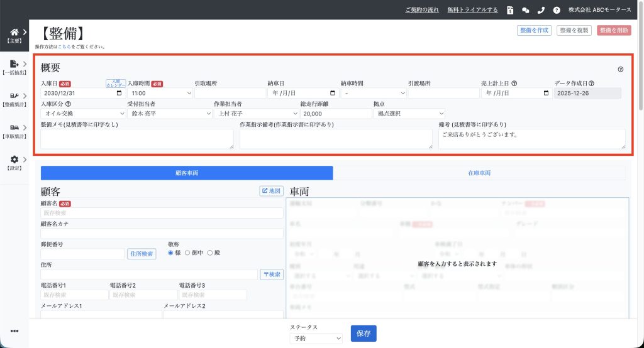This screenshot has width=644, height=348.
Task: Open the chat bubbles icon in header
Action: tap(526, 10)
